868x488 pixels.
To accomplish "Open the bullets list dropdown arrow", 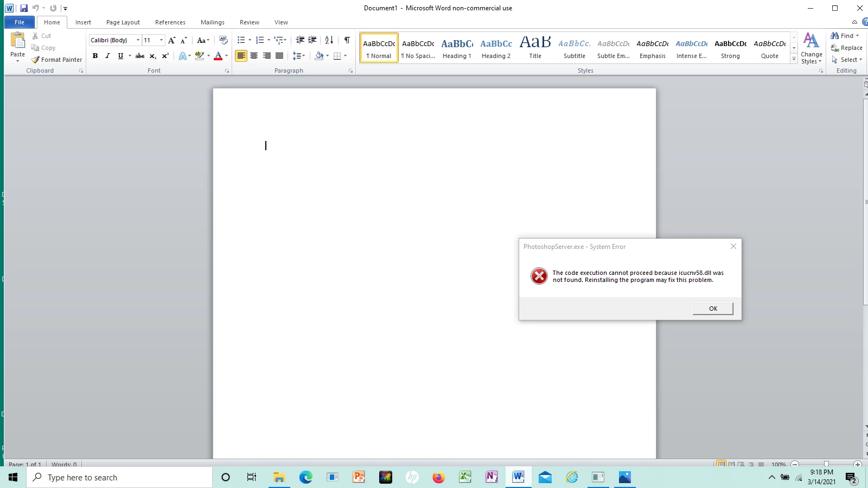I will pyautogui.click(x=250, y=40).
